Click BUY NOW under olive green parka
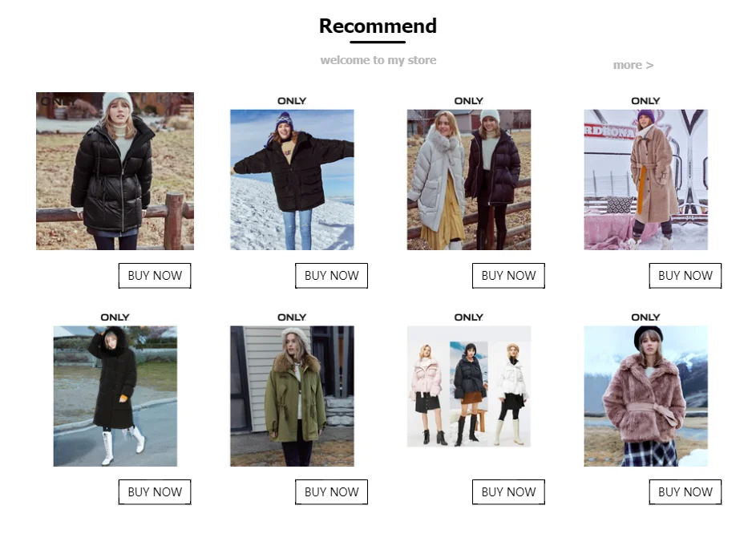The width and height of the screenshot is (756, 550). [x=332, y=492]
